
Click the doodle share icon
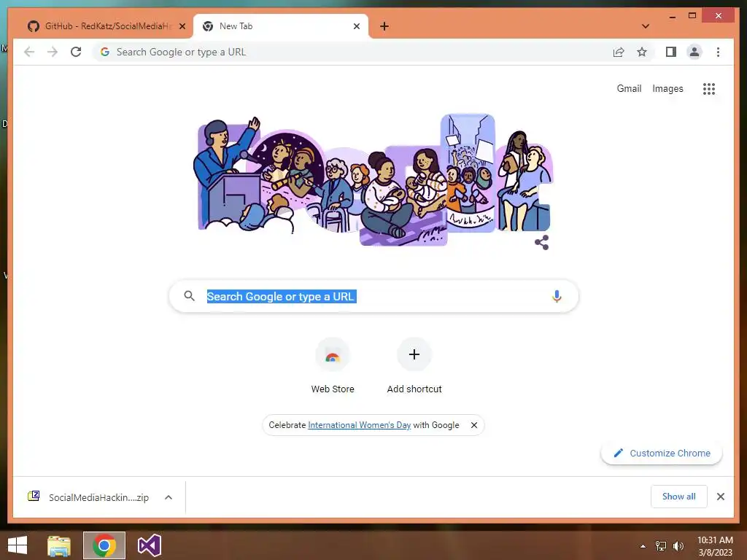tap(542, 243)
